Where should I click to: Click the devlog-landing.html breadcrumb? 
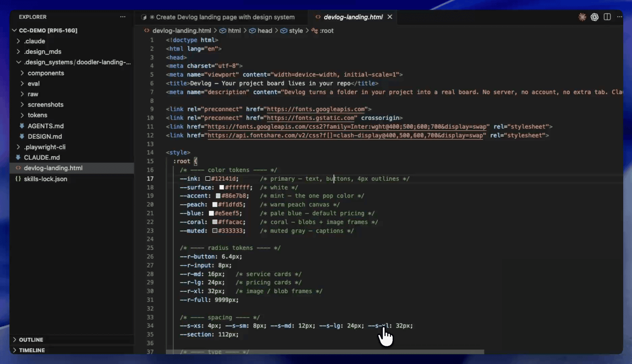[181, 31]
